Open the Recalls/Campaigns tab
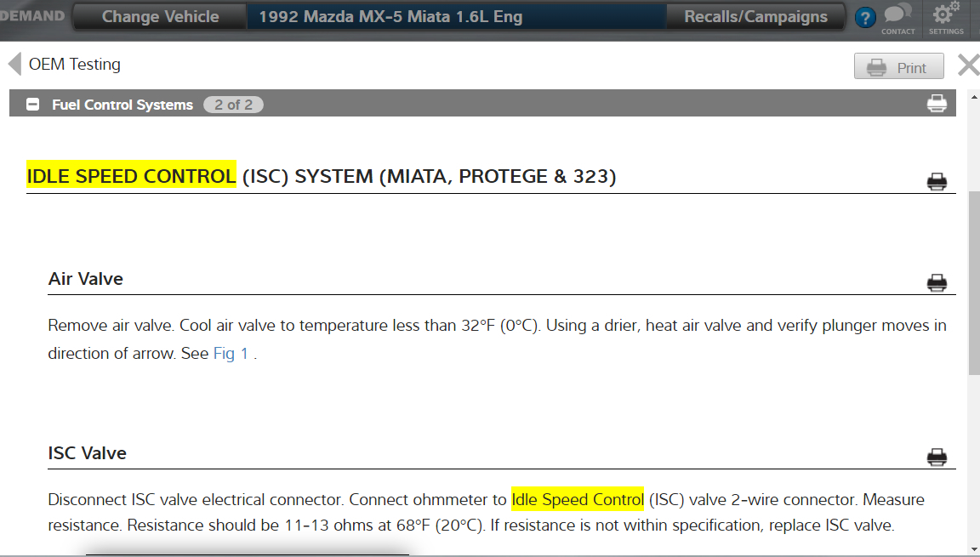This screenshot has width=980, height=557. coord(755,17)
